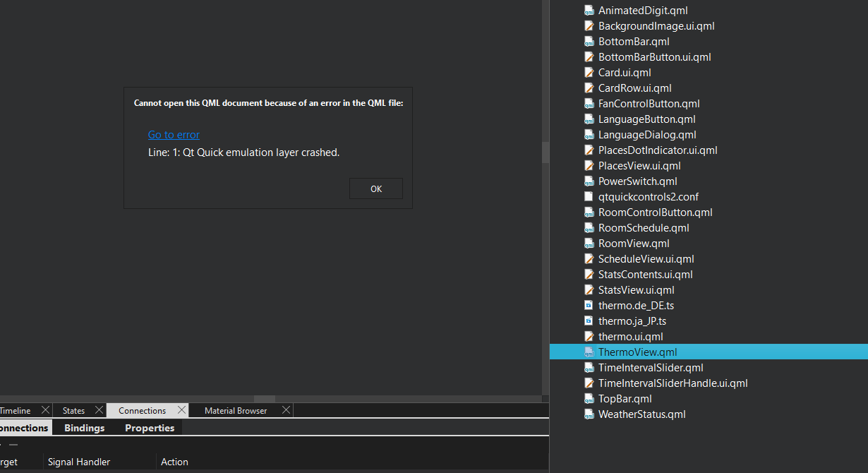Click the thermo.de_DE.ts translation file icon
Image resolution: width=868 pixels, height=473 pixels.
tap(589, 306)
